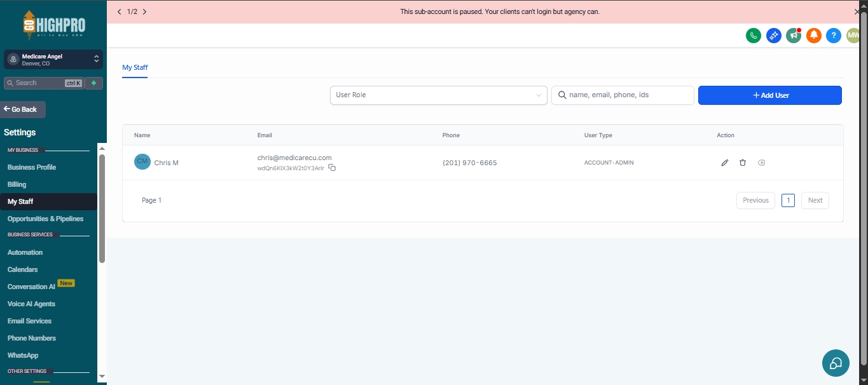The height and width of the screenshot is (385, 868).
Task: Select the My Staff tab
Action: pos(135,67)
